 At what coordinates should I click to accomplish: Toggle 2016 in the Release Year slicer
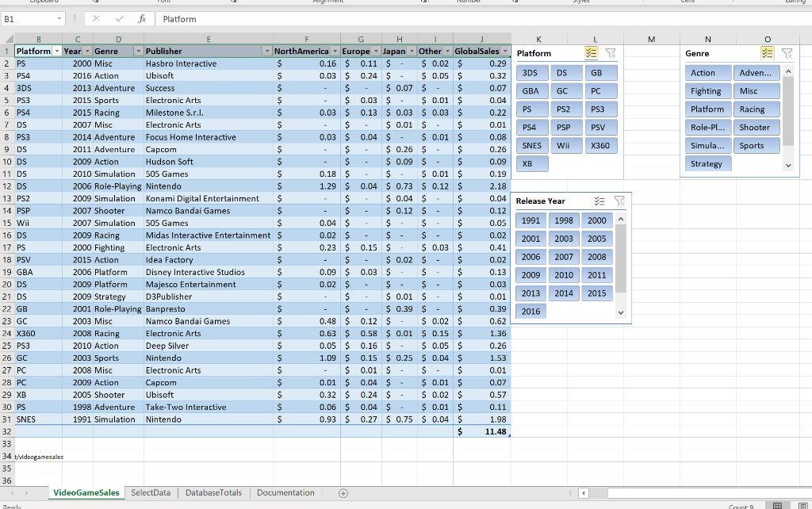(x=530, y=311)
